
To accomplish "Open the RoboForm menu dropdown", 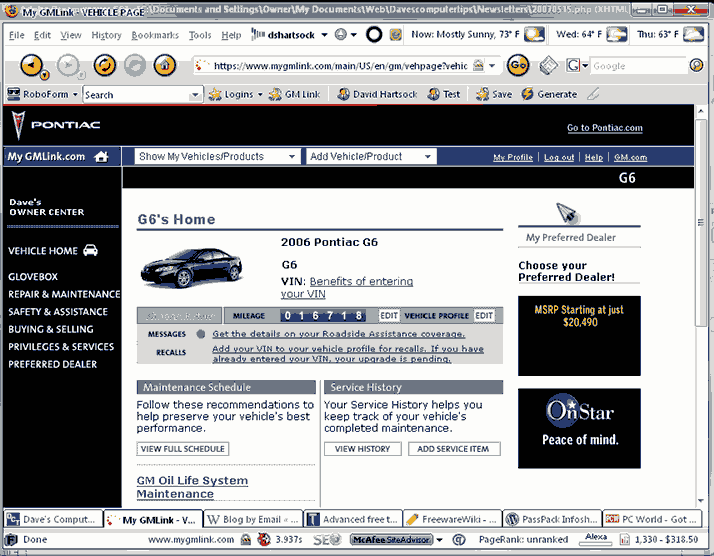I will coord(75,94).
